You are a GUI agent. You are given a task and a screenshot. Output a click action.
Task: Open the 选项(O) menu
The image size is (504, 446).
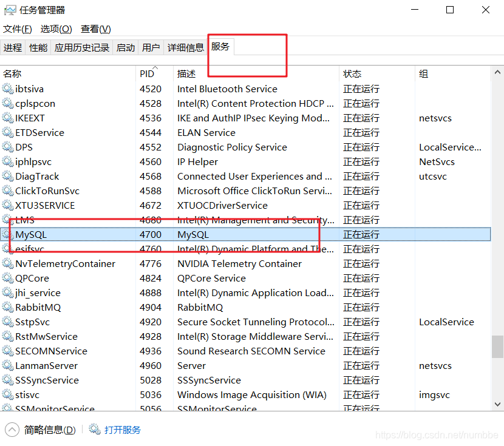pos(56,29)
